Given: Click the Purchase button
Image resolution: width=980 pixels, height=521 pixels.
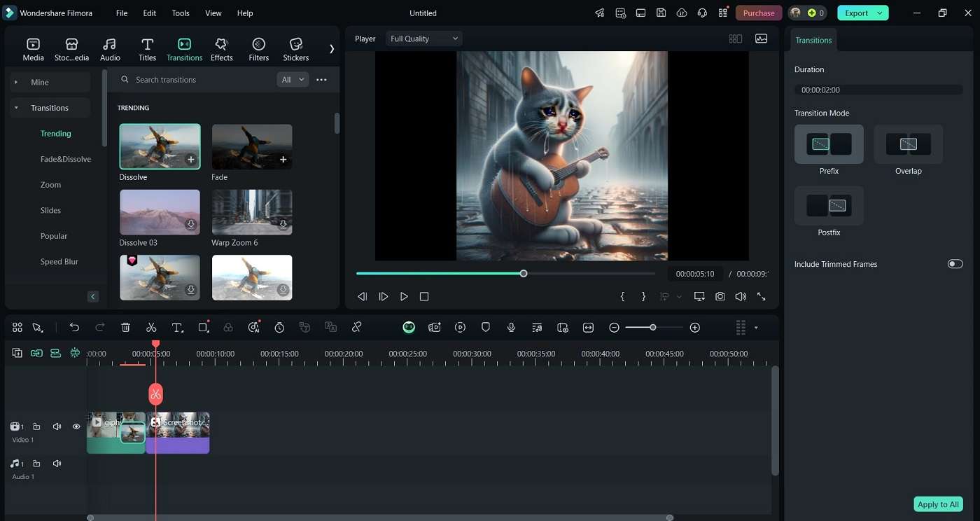Looking at the screenshot, I should point(758,13).
